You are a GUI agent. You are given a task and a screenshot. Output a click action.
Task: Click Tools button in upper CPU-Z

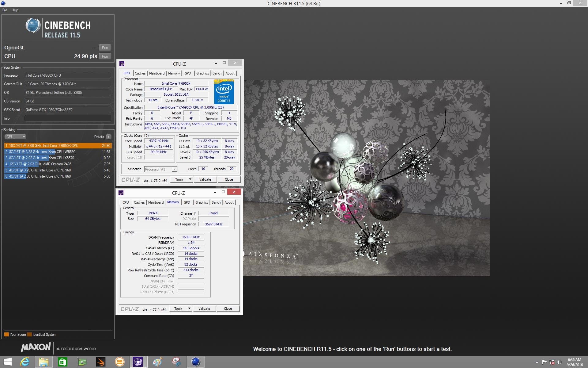[179, 180]
